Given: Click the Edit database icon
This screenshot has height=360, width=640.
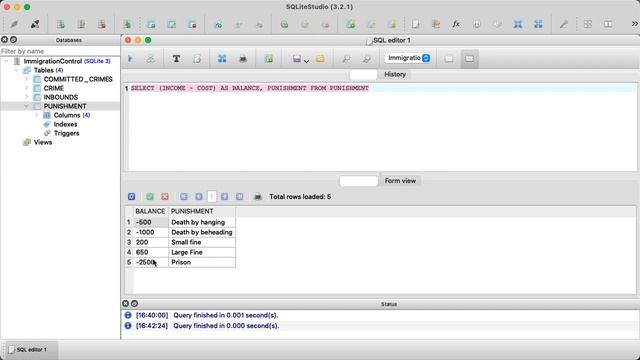Looking at the screenshot, I should 81,24.
